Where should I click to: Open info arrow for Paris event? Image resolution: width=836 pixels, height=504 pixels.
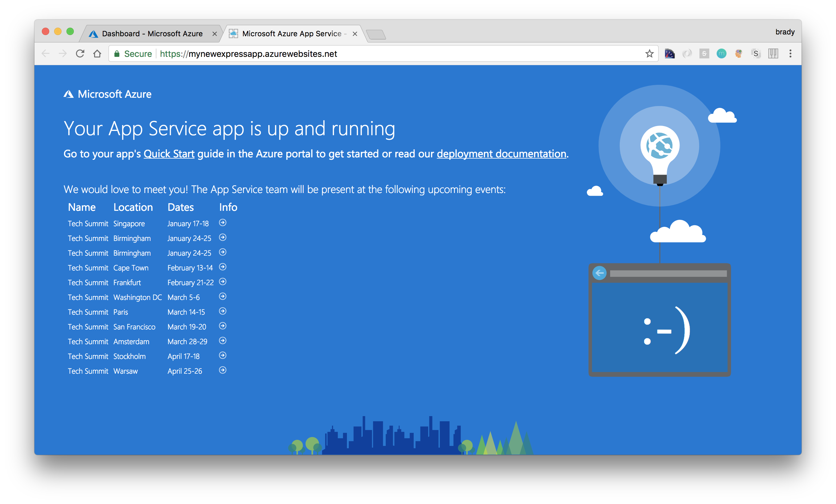click(x=223, y=311)
